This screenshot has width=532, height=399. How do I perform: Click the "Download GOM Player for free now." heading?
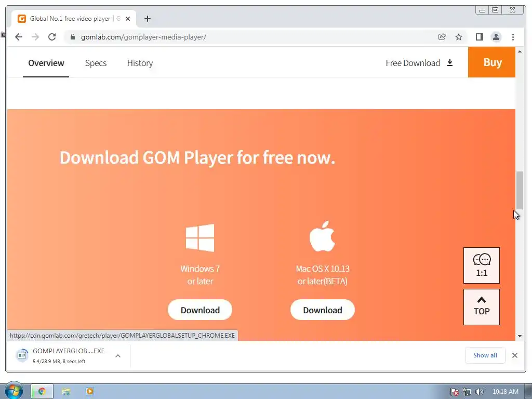point(197,157)
